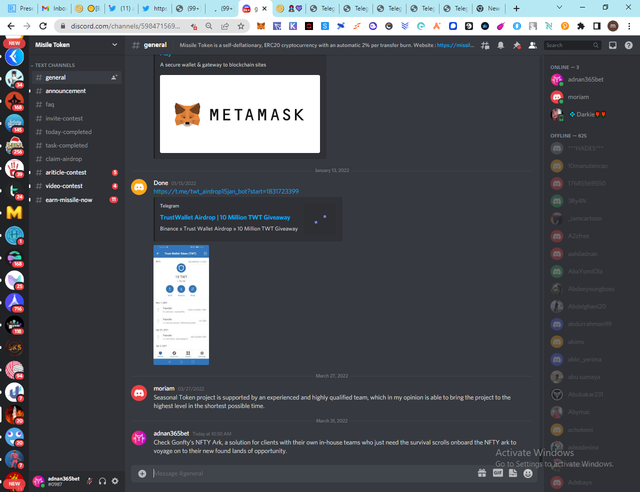The height and width of the screenshot is (492, 640).
Task: Open the tab search dropdown arrow
Action: point(559,8)
